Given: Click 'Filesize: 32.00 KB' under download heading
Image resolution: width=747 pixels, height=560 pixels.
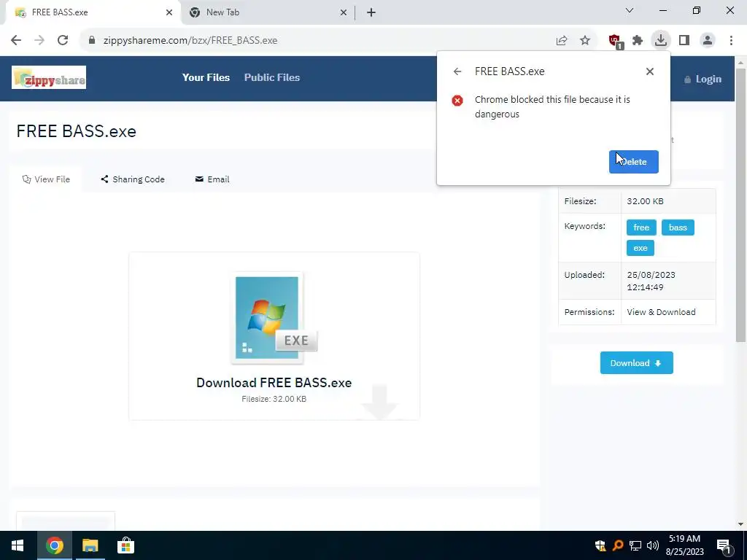Looking at the screenshot, I should 274,399.
